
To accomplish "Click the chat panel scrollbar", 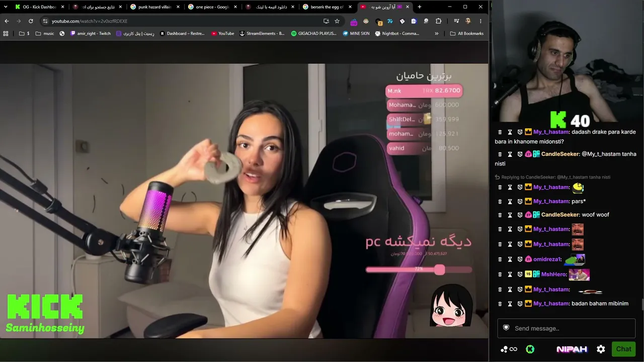I will click(642, 305).
